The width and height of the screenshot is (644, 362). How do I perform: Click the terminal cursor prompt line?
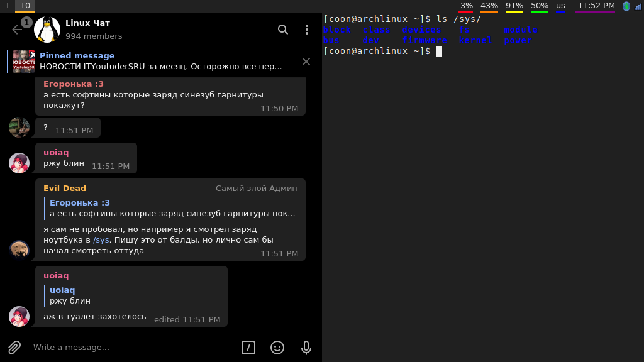(x=383, y=51)
